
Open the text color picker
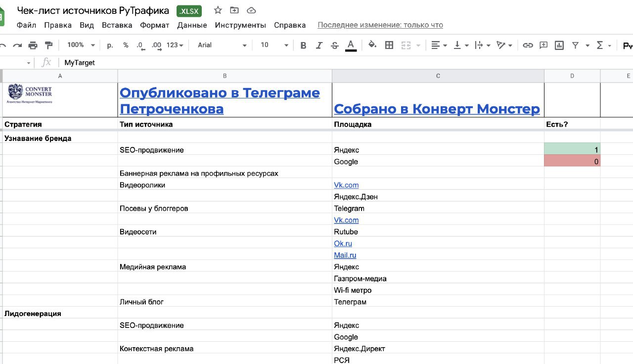[x=351, y=45]
